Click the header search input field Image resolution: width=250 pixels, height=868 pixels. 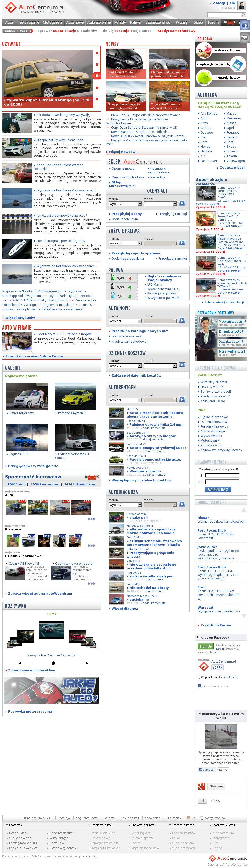coord(224,15)
